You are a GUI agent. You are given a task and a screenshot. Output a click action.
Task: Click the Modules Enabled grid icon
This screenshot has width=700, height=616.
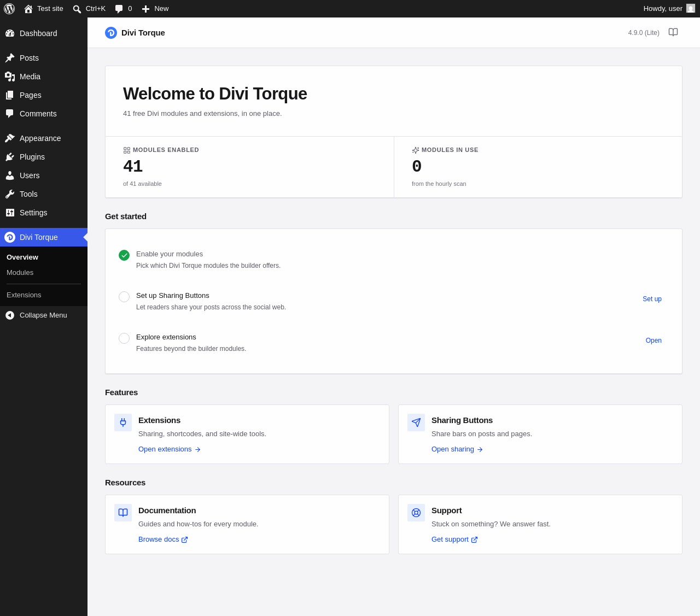[x=127, y=150]
